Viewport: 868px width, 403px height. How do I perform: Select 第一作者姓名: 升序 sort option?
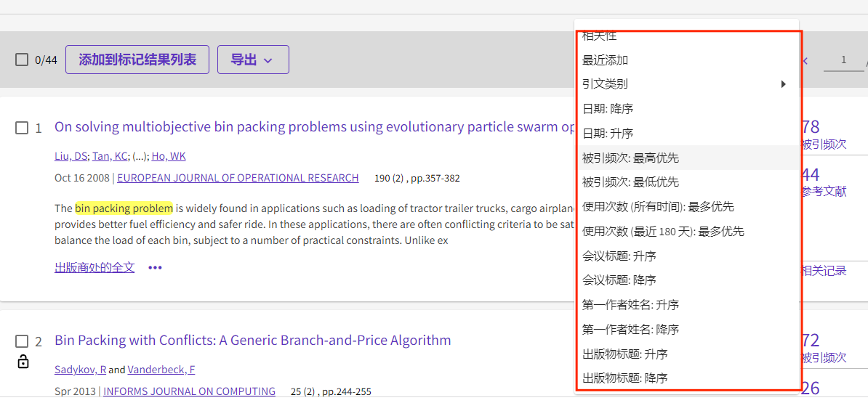[x=688, y=304]
